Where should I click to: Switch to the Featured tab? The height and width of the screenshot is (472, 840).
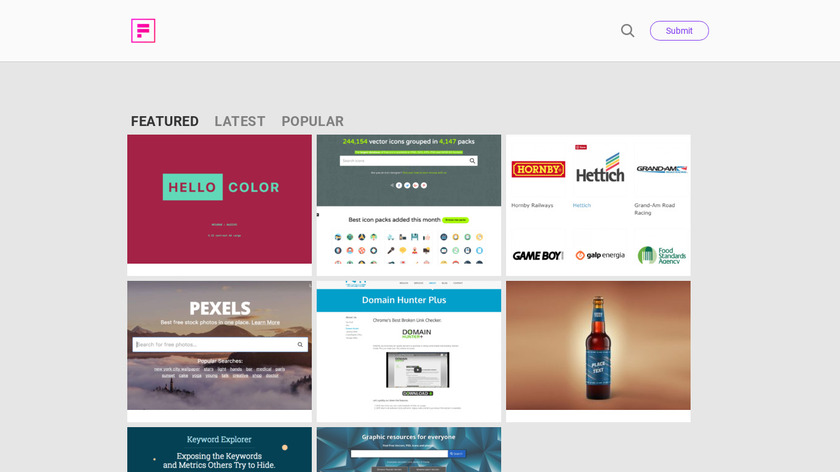[x=164, y=121]
